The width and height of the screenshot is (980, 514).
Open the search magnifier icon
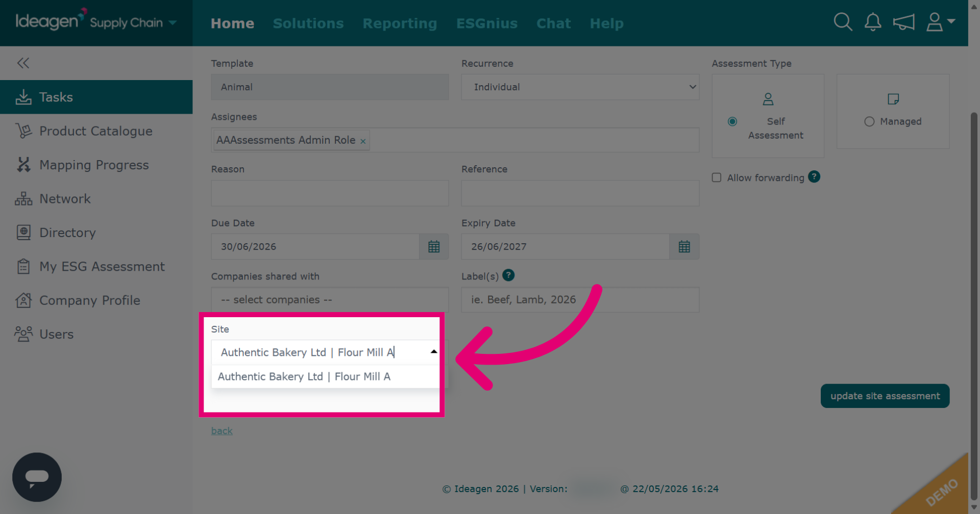coord(843,22)
